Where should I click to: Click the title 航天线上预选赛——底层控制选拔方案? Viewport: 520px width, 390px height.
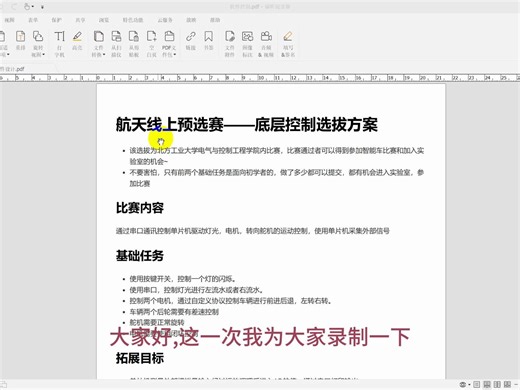point(246,124)
